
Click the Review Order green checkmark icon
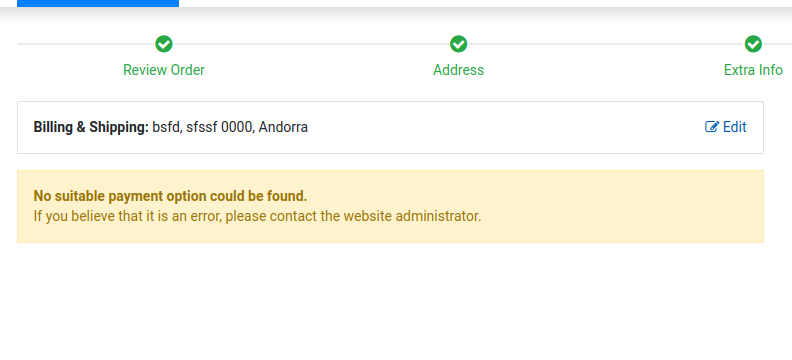click(x=164, y=44)
